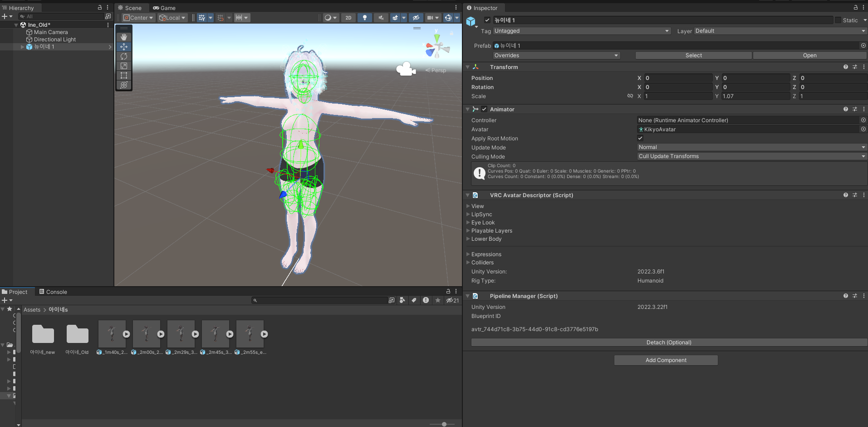The image size is (868, 427).
Task: Open VRC Avatar Descriptor more-options menu
Action: pyautogui.click(x=863, y=195)
